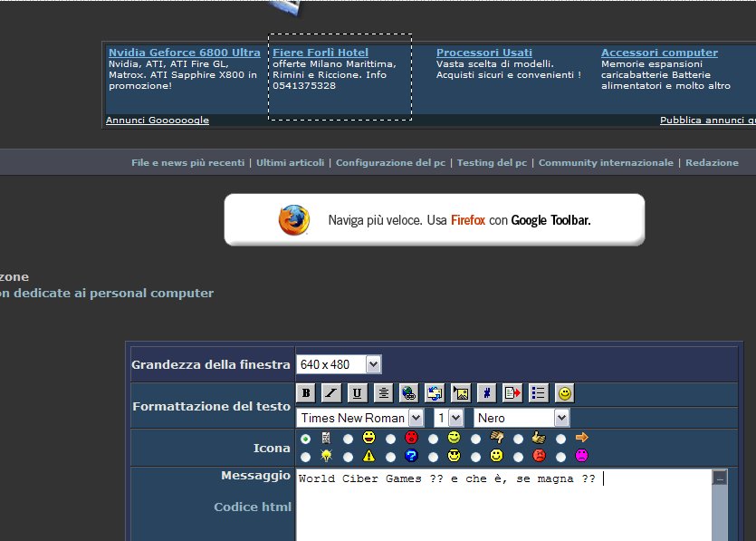Click the Firefox Google Toolbar banner
The width and height of the screenshot is (756, 541).
(x=435, y=219)
